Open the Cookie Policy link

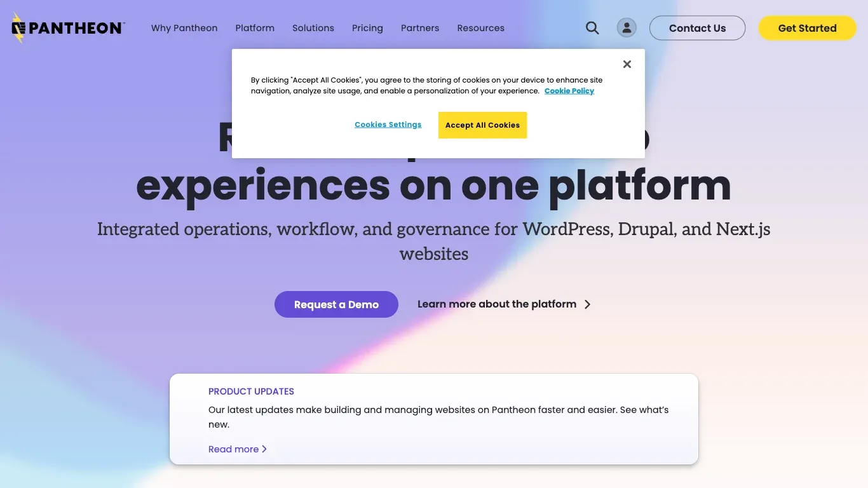(x=569, y=91)
